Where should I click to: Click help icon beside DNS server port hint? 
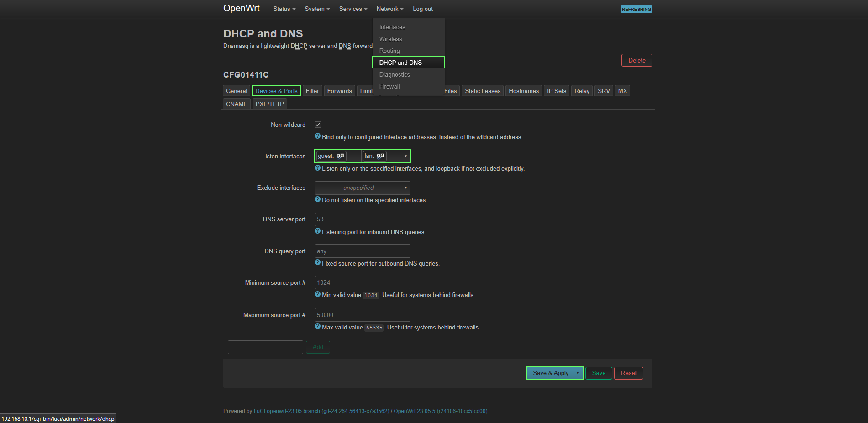318,231
